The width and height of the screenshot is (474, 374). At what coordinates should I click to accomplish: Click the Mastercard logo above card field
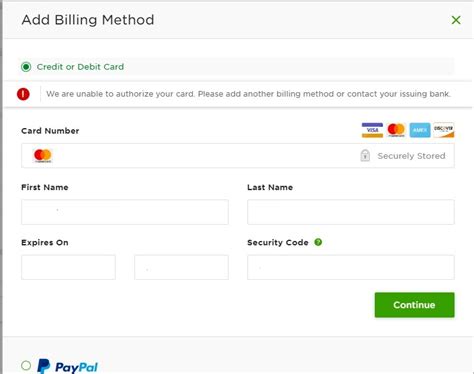[396, 130]
